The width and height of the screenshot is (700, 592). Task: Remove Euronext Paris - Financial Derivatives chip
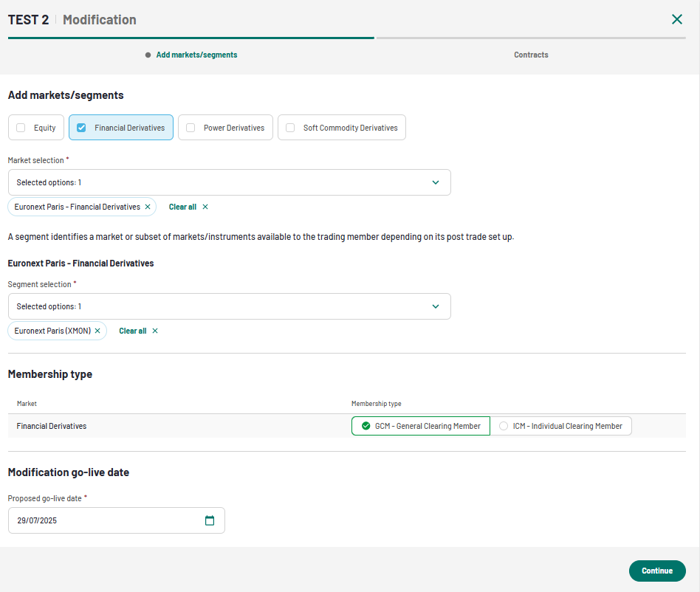[148, 207]
